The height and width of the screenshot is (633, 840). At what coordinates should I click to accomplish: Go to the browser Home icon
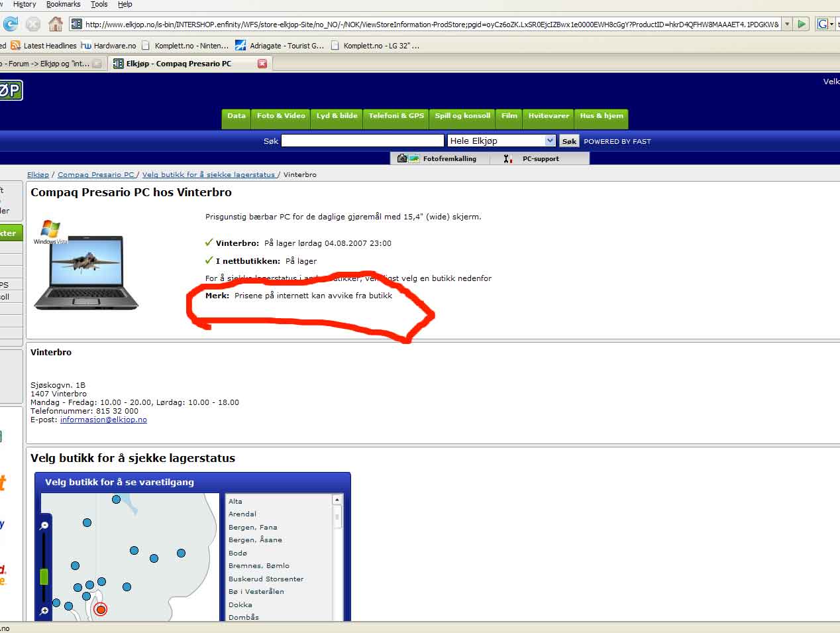56,24
